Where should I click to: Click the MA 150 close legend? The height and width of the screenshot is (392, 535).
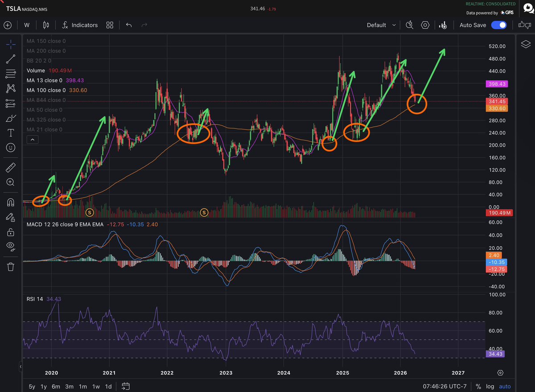(46, 41)
